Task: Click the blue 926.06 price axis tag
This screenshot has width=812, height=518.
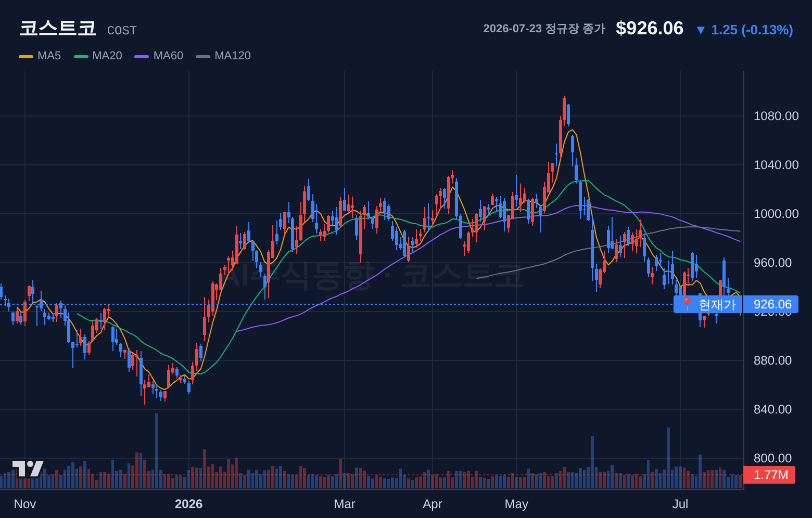Action: 771,304
